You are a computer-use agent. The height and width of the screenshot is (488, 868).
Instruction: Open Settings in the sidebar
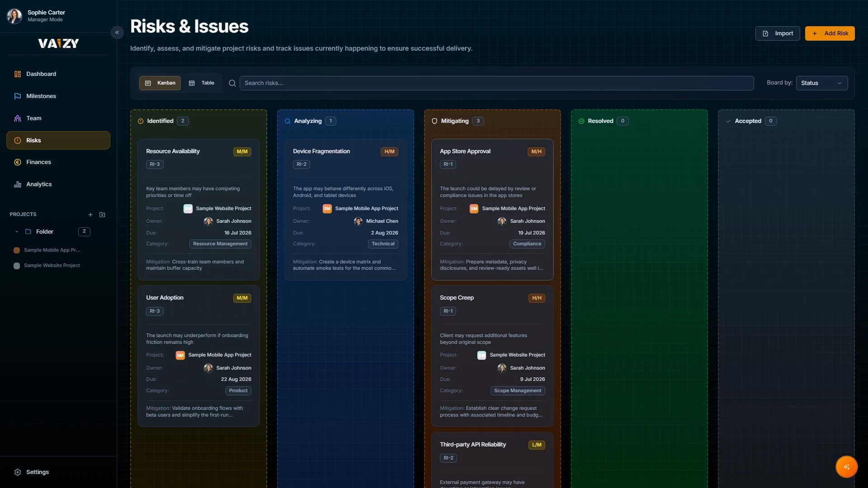[58, 472]
